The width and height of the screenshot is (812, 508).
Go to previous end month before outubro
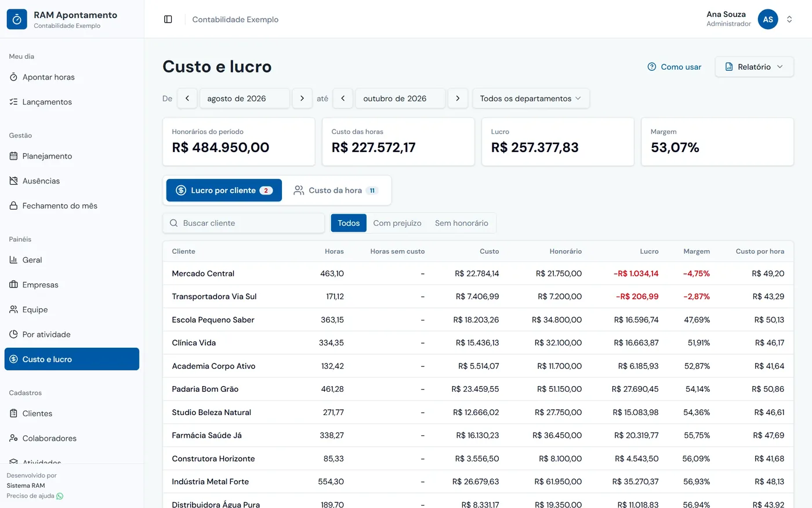343,99
